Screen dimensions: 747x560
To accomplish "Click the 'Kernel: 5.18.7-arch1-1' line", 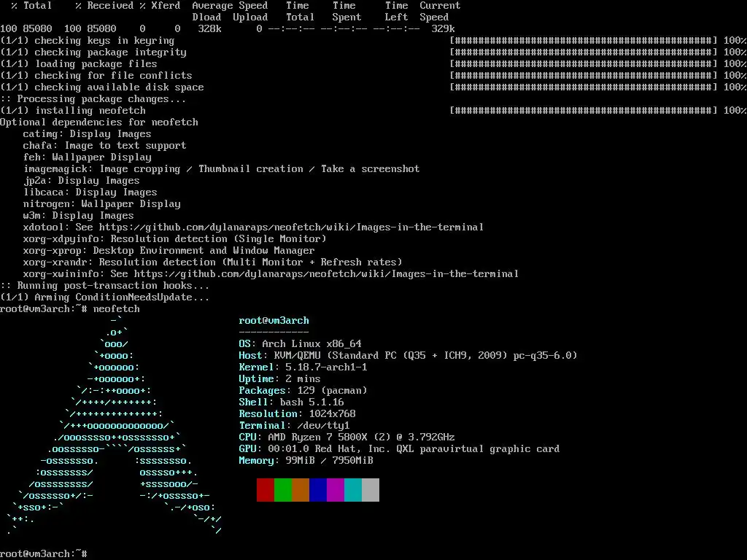I will tap(303, 367).
